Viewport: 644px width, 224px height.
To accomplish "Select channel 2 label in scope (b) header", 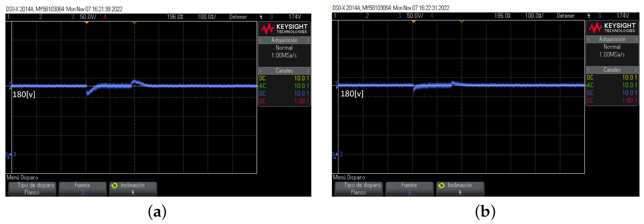I will coord(367,16).
